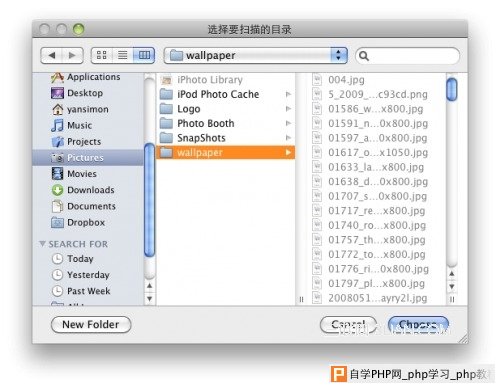Select the iPhoto Library item

coord(225,80)
